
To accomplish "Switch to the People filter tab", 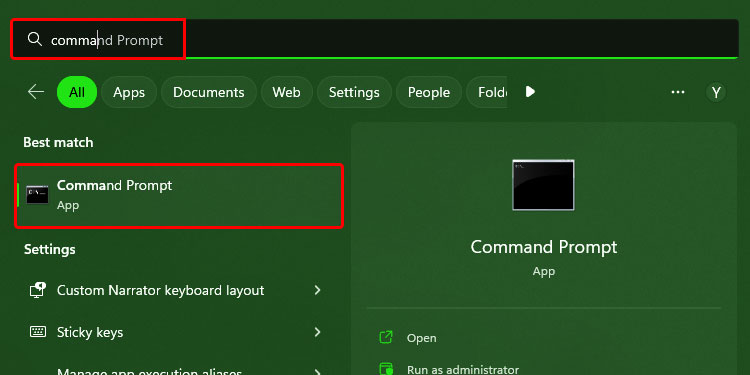I will pyautogui.click(x=429, y=92).
